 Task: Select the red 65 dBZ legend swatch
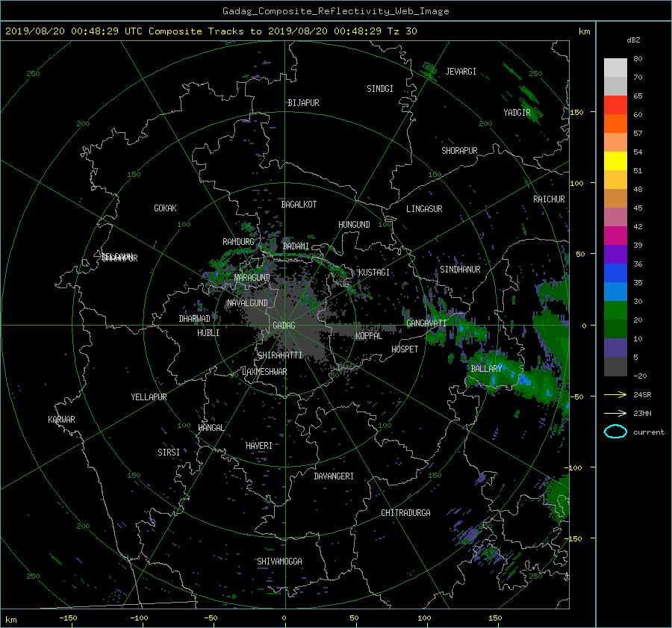tap(615, 105)
